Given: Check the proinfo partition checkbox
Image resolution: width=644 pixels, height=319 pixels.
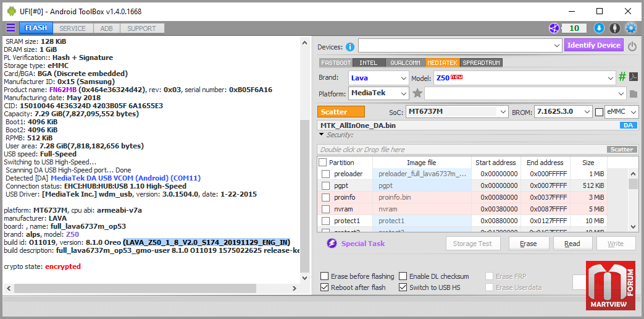Looking at the screenshot, I should pyautogui.click(x=325, y=197).
